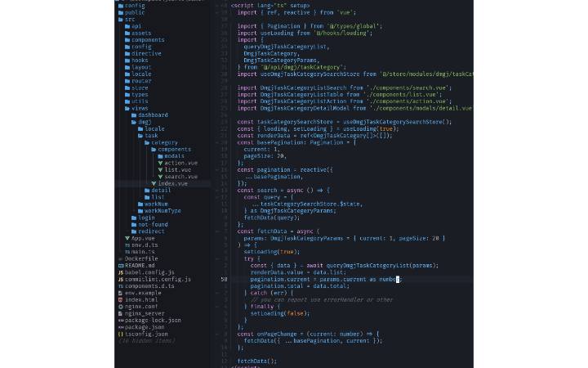Click the Vue icon next to search.vue
The height and width of the screenshot is (368, 588).
point(160,177)
